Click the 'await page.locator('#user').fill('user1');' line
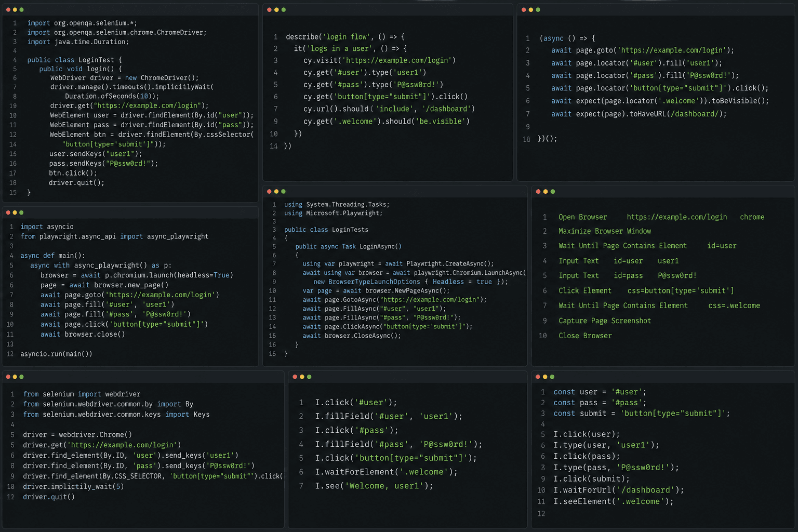The height and width of the screenshot is (532, 798). coord(636,63)
